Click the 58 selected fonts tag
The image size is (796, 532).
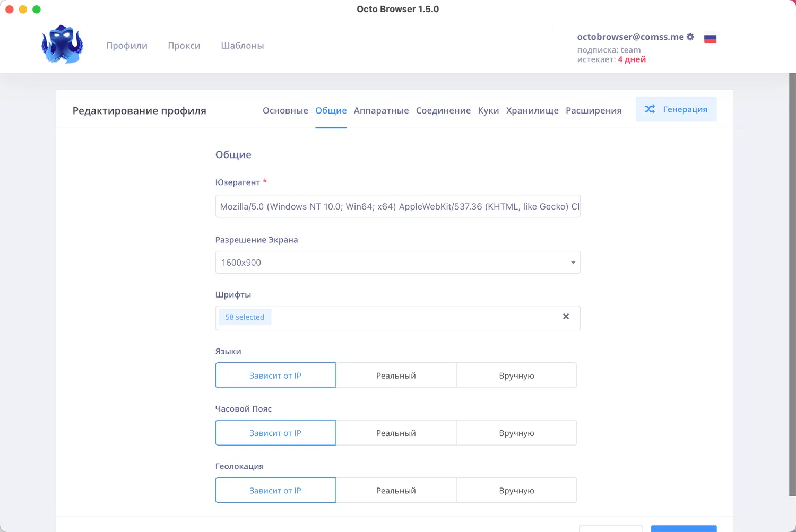[x=245, y=317]
